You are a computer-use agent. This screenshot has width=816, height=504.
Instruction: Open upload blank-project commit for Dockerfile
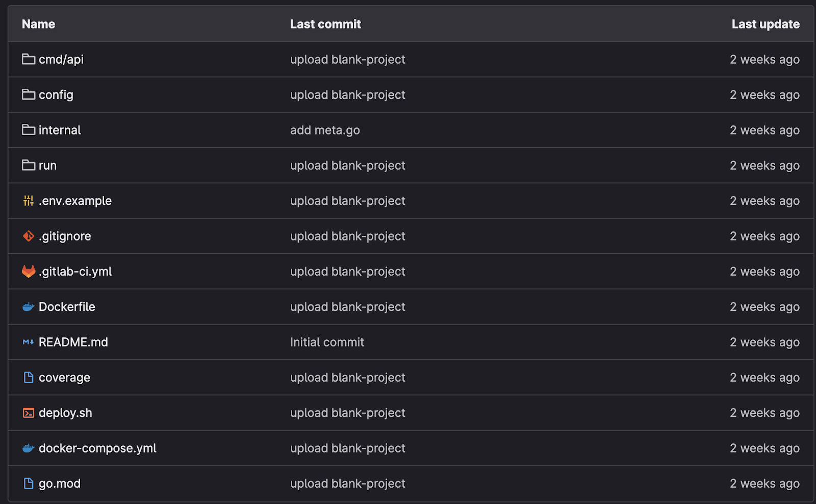tap(347, 307)
